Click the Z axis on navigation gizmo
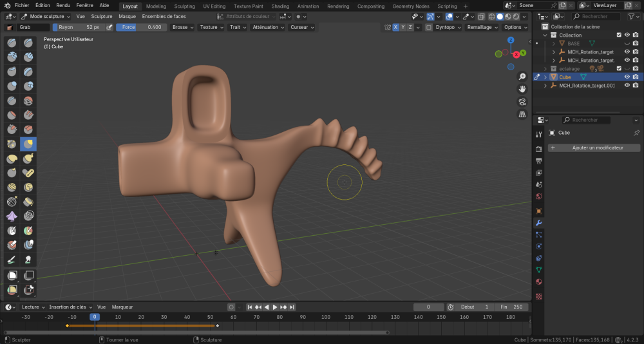This screenshot has height=344, width=644. pyautogui.click(x=511, y=40)
